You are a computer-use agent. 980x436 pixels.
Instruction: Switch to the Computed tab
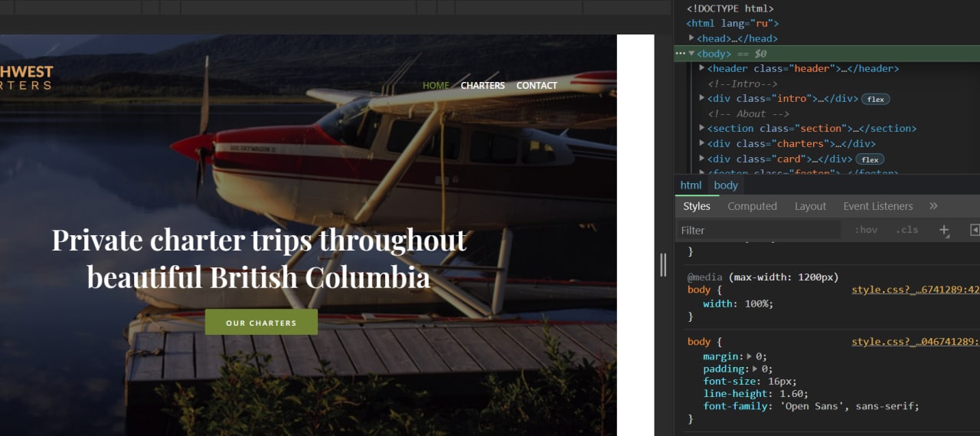click(x=752, y=206)
